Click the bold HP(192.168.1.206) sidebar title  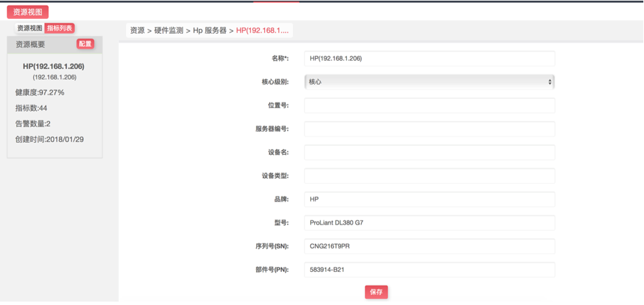[54, 66]
